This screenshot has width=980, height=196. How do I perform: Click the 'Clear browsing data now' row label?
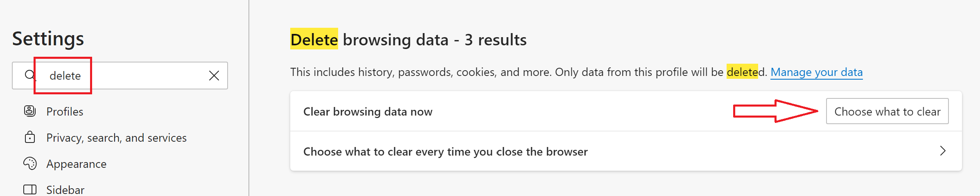(x=368, y=111)
